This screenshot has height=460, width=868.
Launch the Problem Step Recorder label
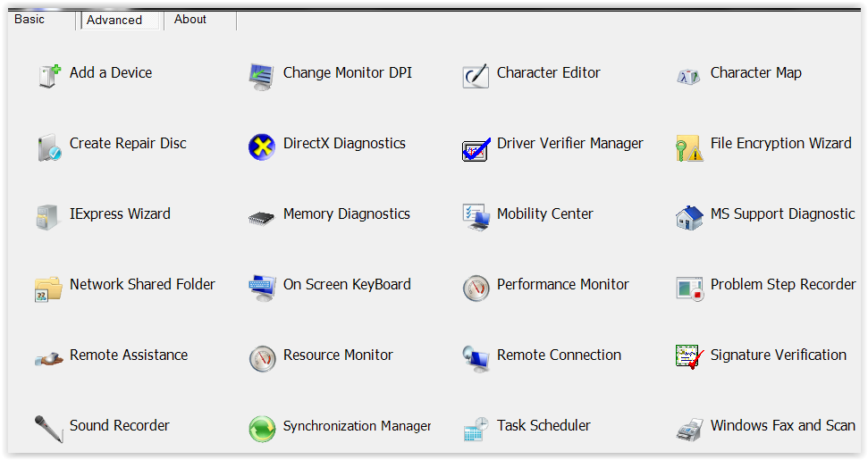pyautogui.click(x=783, y=284)
